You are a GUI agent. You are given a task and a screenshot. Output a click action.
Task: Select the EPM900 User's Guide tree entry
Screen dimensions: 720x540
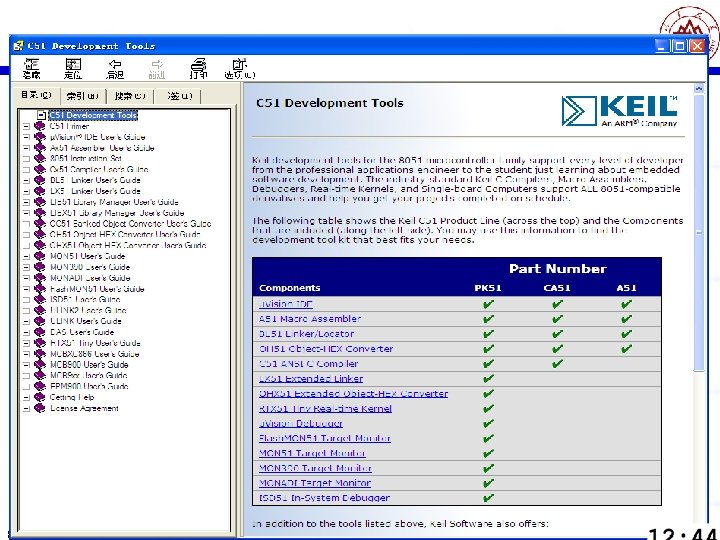tap(89, 386)
